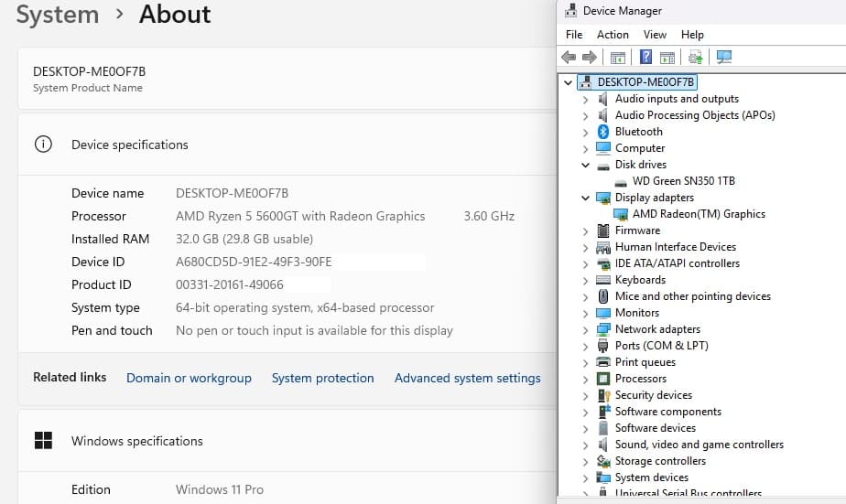The width and height of the screenshot is (846, 504).
Task: Expand Sound, video and game controllers node
Action: [585, 445]
